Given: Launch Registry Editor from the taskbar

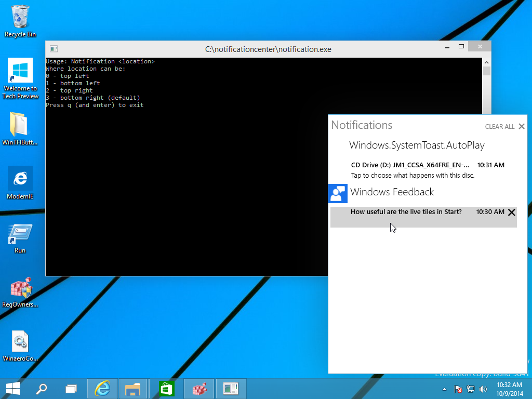Looking at the screenshot, I should click(198, 388).
